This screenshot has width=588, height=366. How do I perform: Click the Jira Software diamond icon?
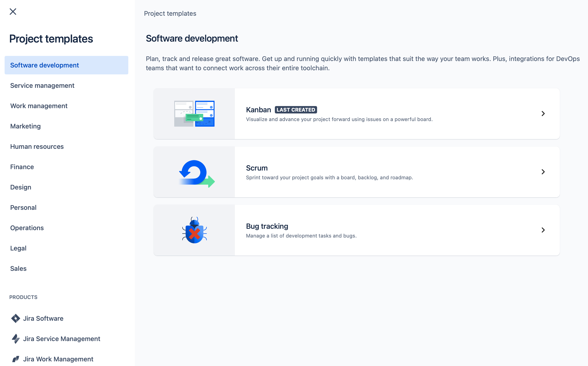tap(16, 318)
